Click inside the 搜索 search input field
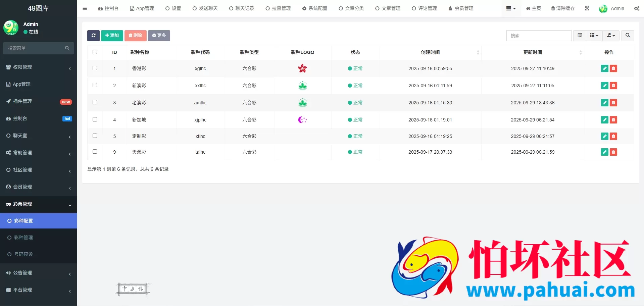The image size is (644, 306). click(539, 36)
